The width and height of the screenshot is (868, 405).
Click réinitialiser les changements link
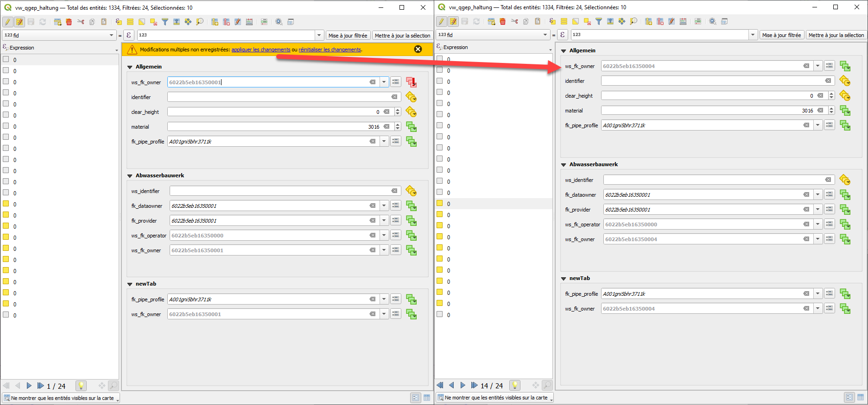pos(330,50)
